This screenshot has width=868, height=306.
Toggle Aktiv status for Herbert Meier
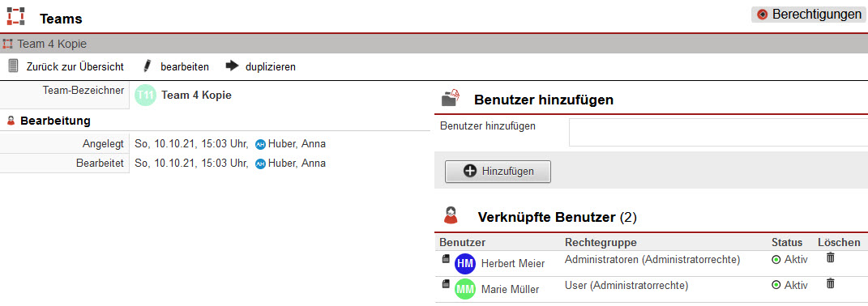tap(789, 259)
